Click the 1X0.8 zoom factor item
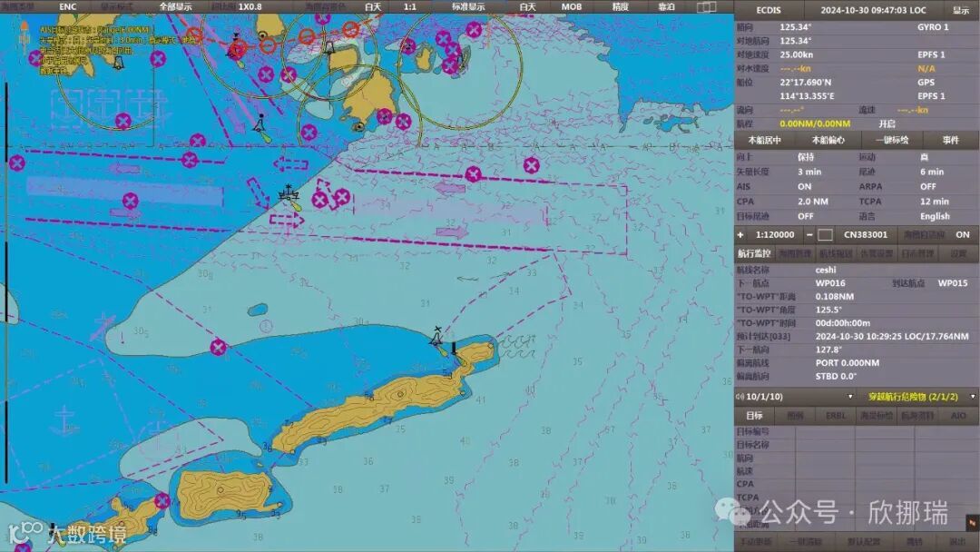The image size is (980, 552). [250, 7]
